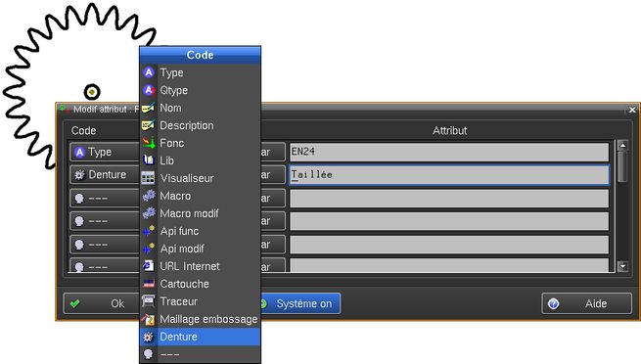Viewport: 641px width, 364px height.
Task: Pick Macro modif in Code menu
Action: click(200, 213)
